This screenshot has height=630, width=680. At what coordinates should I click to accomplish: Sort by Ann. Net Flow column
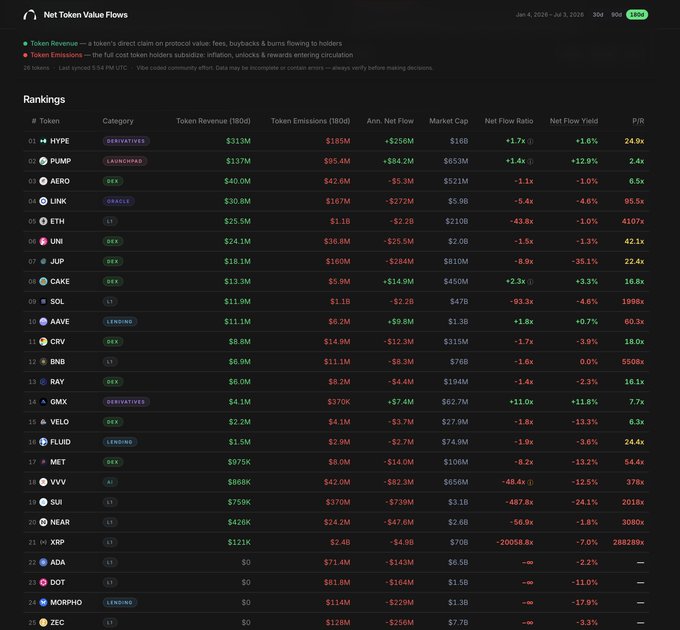pyautogui.click(x=390, y=121)
